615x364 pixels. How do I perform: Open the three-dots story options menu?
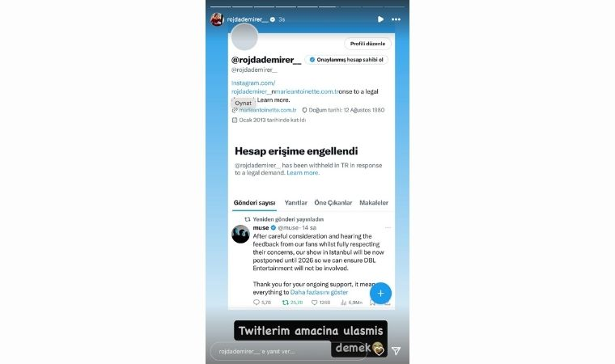397,19
